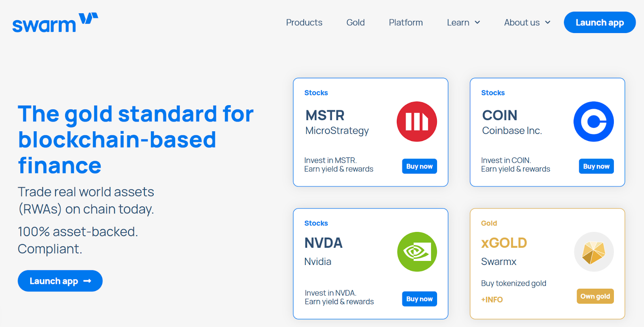Click the 'Invest in NVDA.' description

(330, 293)
